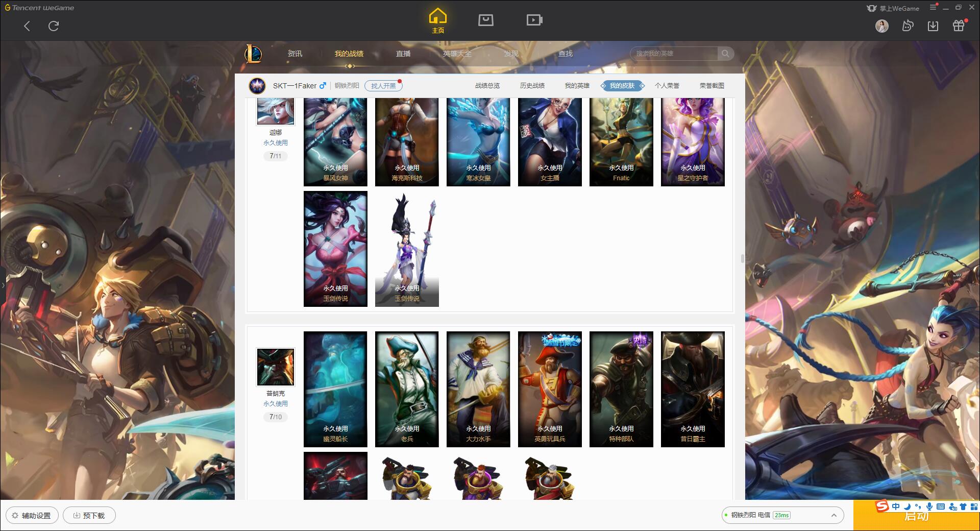Switch to the 发现 nav tab
Image resolution: width=980 pixels, height=531 pixels.
511,54
